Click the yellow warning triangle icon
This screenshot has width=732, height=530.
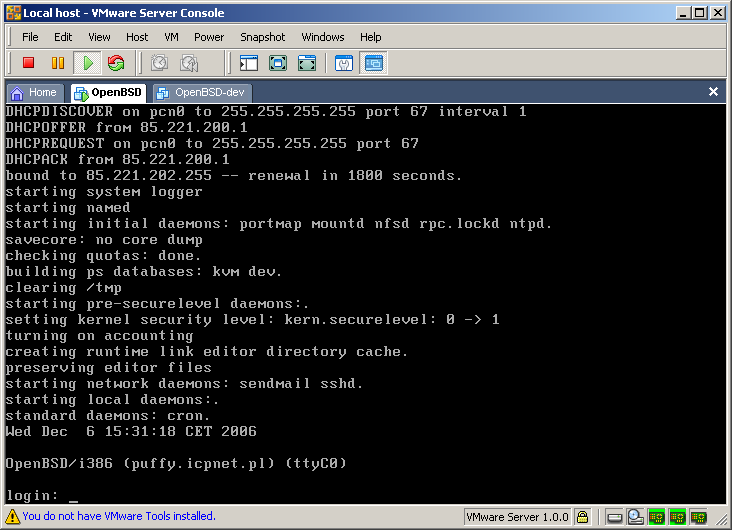[12, 516]
